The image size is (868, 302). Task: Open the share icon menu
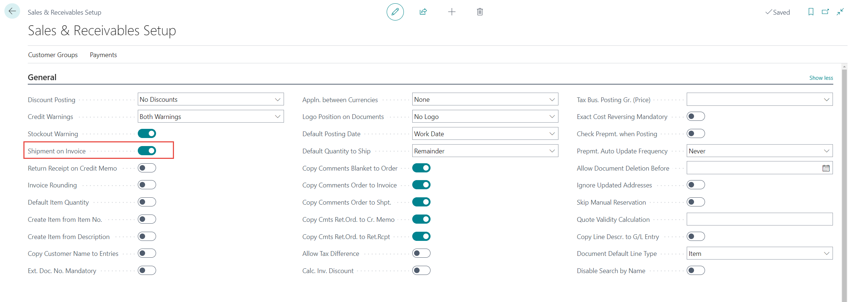(x=423, y=12)
